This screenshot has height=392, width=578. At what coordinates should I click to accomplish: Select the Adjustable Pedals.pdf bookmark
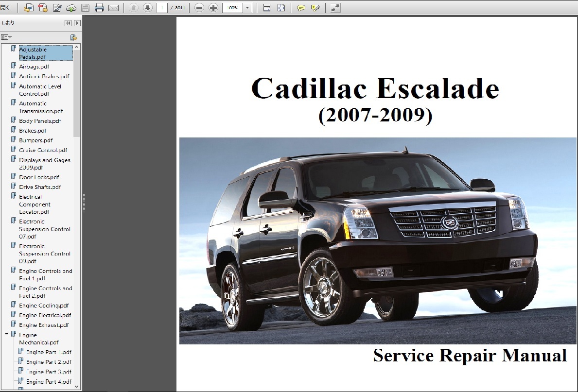pyautogui.click(x=46, y=53)
